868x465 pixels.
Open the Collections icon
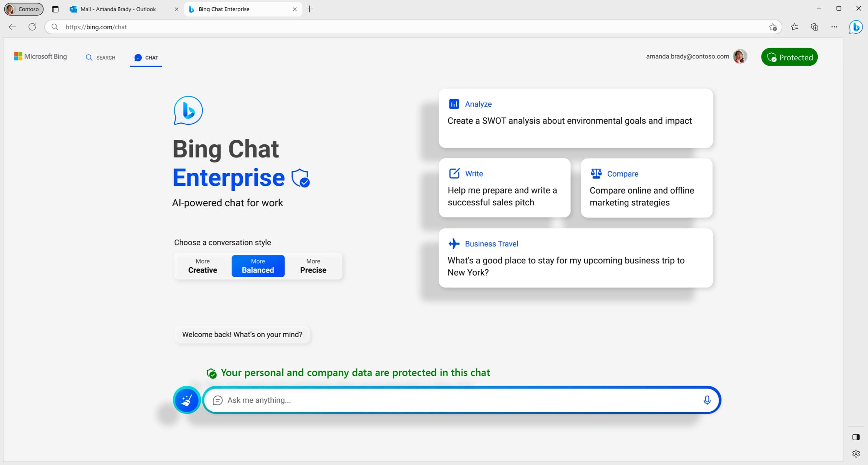coord(815,27)
